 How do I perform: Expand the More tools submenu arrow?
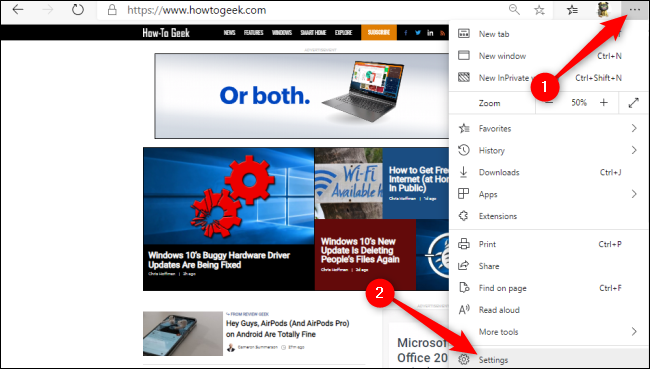pos(634,331)
